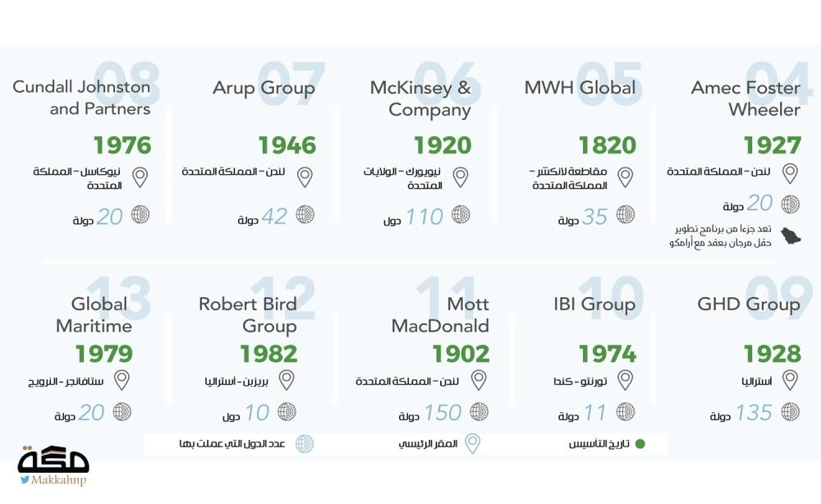Click the globe icon next to Mott MacDonald's 150
821x504 pixels.
click(x=479, y=411)
